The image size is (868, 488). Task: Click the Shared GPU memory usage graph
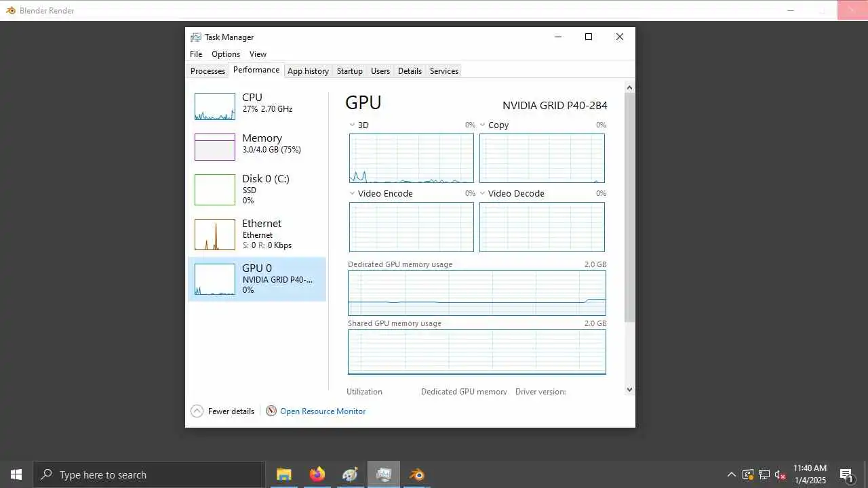click(x=477, y=352)
